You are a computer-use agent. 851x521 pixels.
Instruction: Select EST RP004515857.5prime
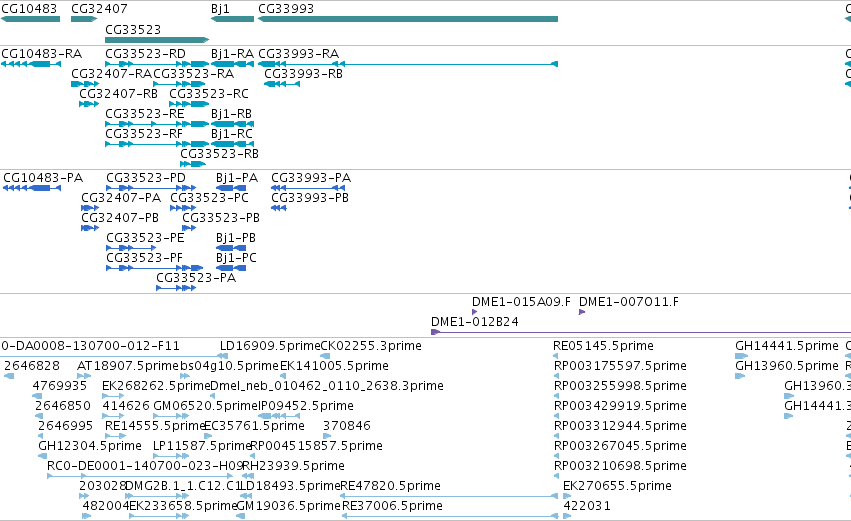pyautogui.click(x=316, y=447)
